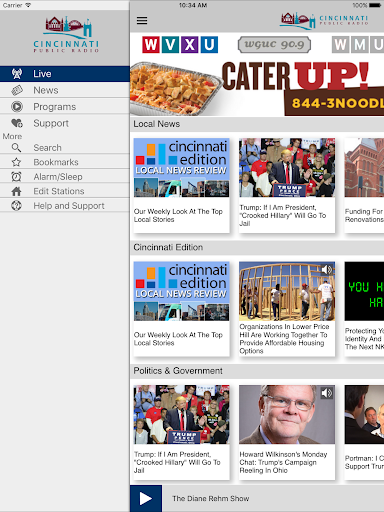Click the Search magnifier icon
This screenshot has height=512, width=384.
click(16, 148)
